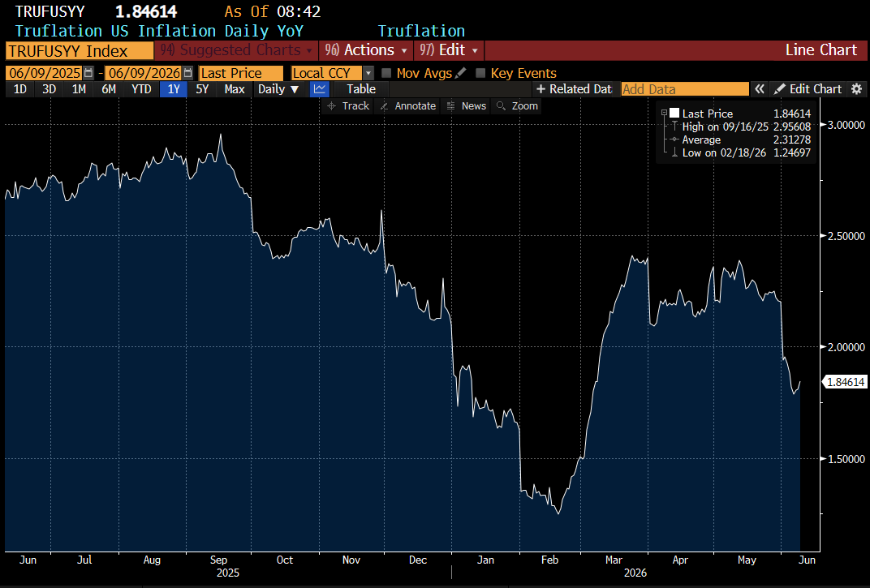Image resolution: width=870 pixels, height=588 pixels.
Task: Enable the Key Events checkbox
Action: pyautogui.click(x=481, y=73)
